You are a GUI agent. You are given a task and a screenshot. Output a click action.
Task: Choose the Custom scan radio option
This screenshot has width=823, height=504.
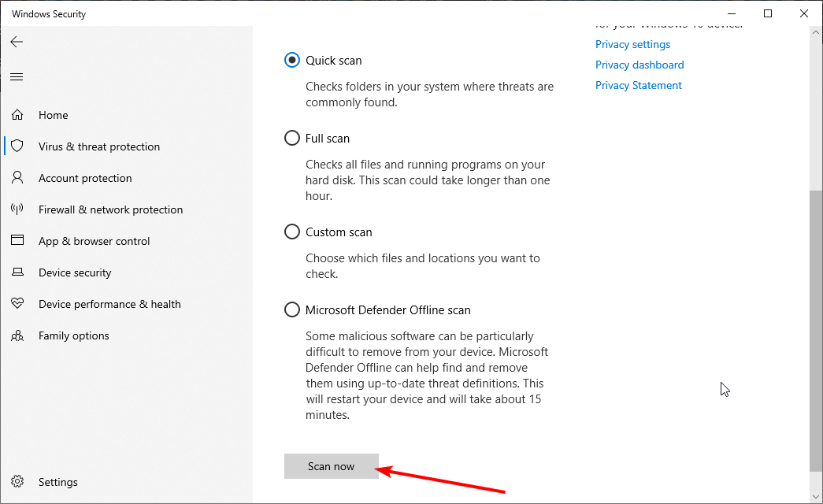[292, 232]
